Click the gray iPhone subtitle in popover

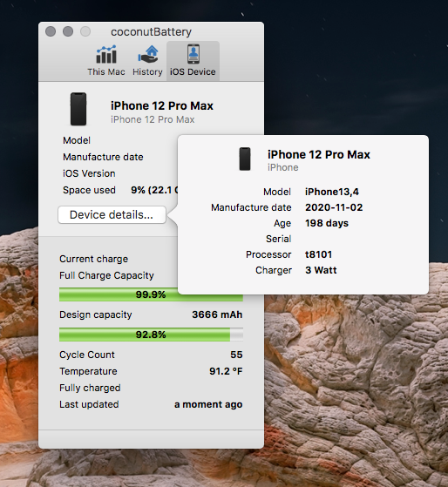tap(283, 168)
